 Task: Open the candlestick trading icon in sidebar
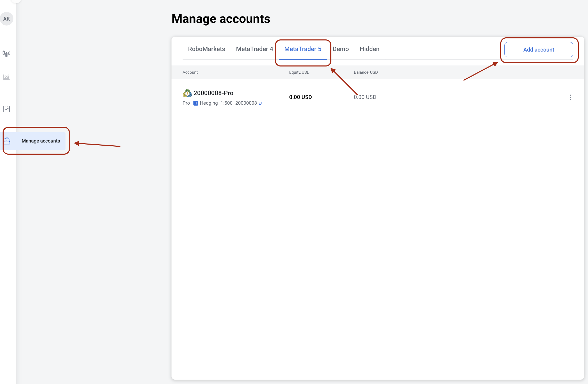point(6,54)
